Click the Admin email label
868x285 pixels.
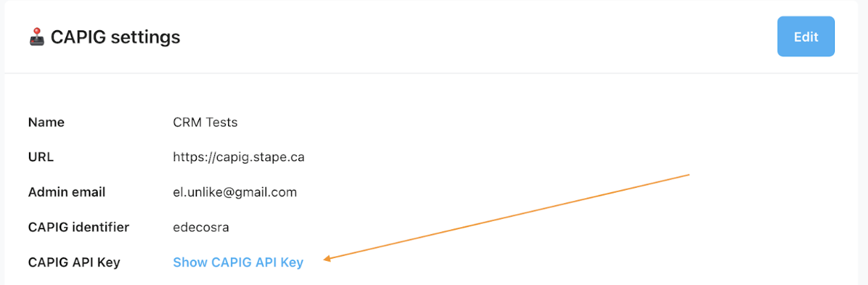[x=67, y=192]
